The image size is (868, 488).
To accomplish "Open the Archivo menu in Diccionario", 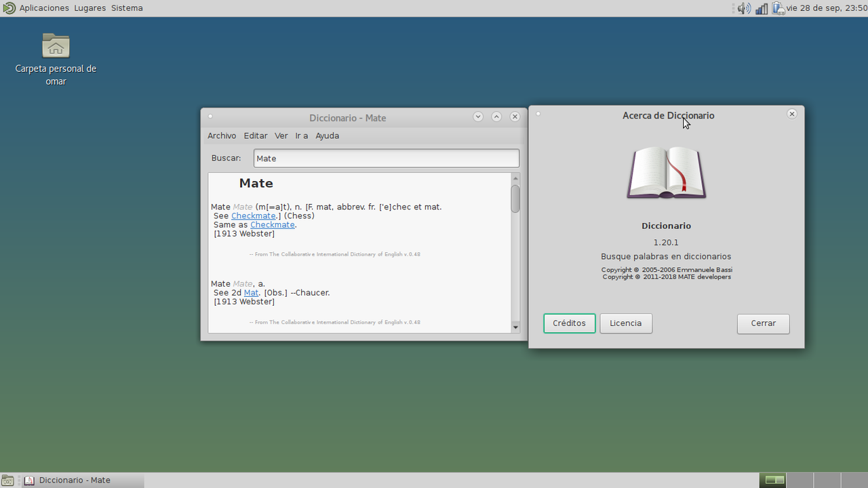I will pyautogui.click(x=222, y=136).
